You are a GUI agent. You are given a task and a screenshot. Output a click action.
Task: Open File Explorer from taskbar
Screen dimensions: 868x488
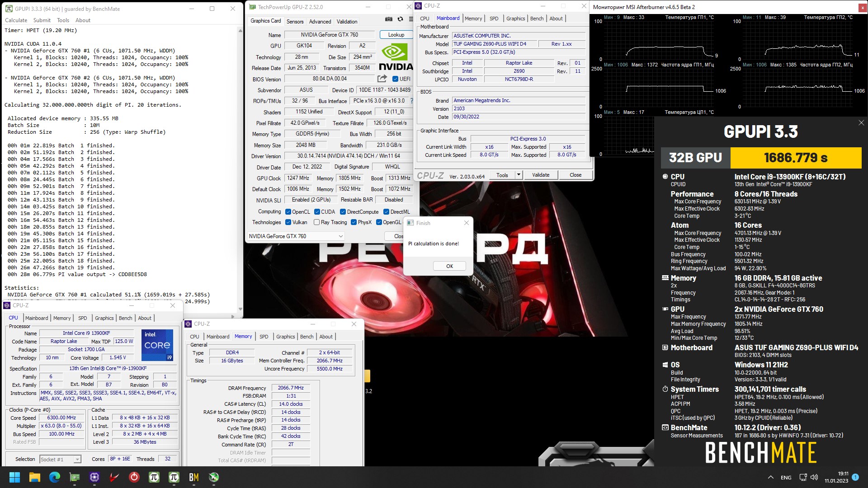(35, 477)
